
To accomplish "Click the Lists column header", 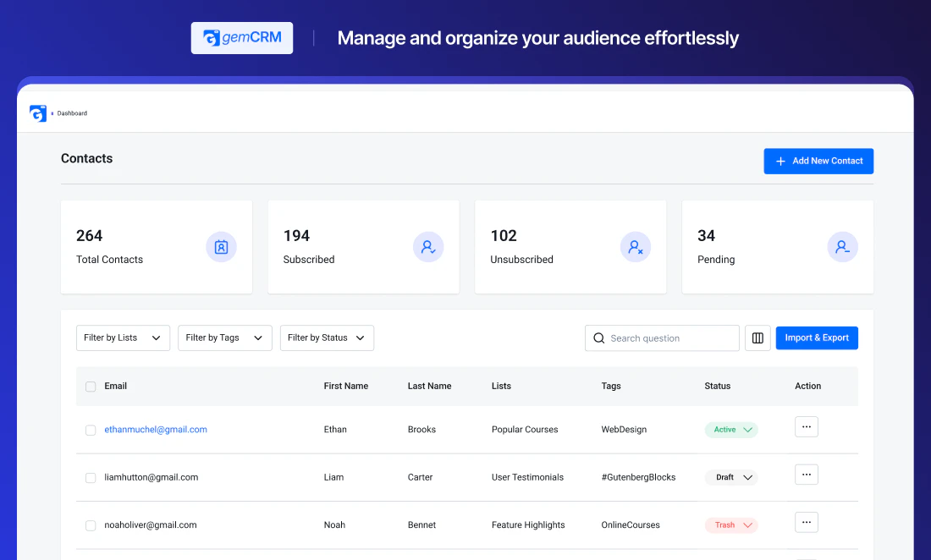I will click(x=501, y=386).
